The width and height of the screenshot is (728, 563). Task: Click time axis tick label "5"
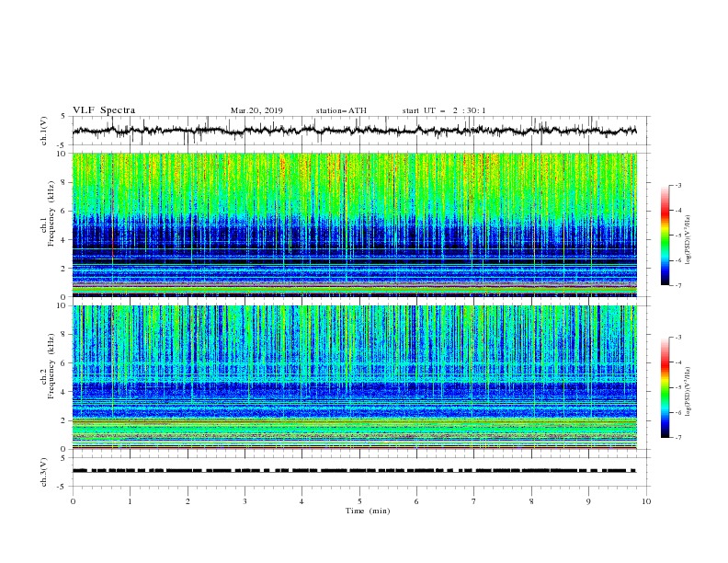tap(359, 501)
